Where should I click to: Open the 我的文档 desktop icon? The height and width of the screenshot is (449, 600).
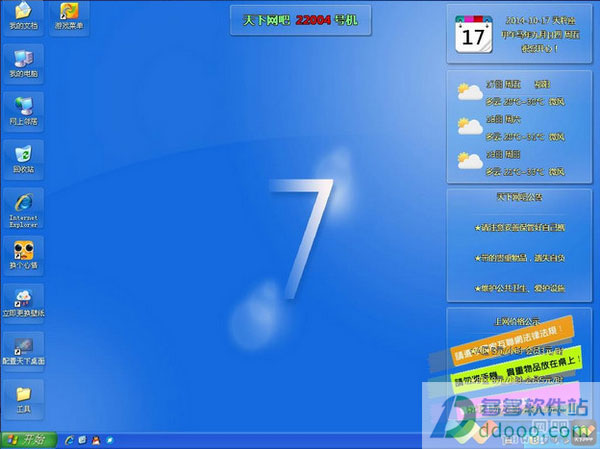pos(23,17)
